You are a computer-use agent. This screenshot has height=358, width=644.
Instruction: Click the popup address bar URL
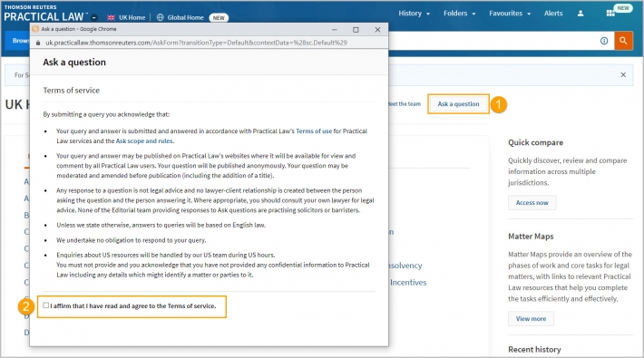pos(196,43)
